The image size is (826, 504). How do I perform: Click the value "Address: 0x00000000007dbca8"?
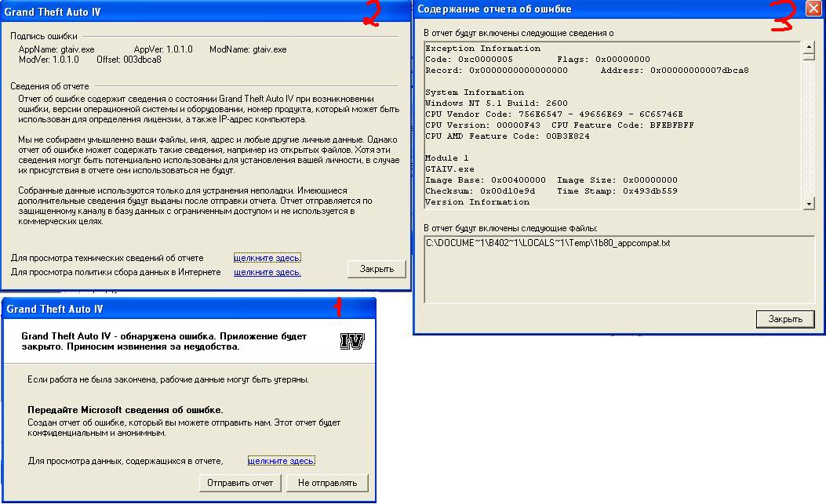point(675,71)
